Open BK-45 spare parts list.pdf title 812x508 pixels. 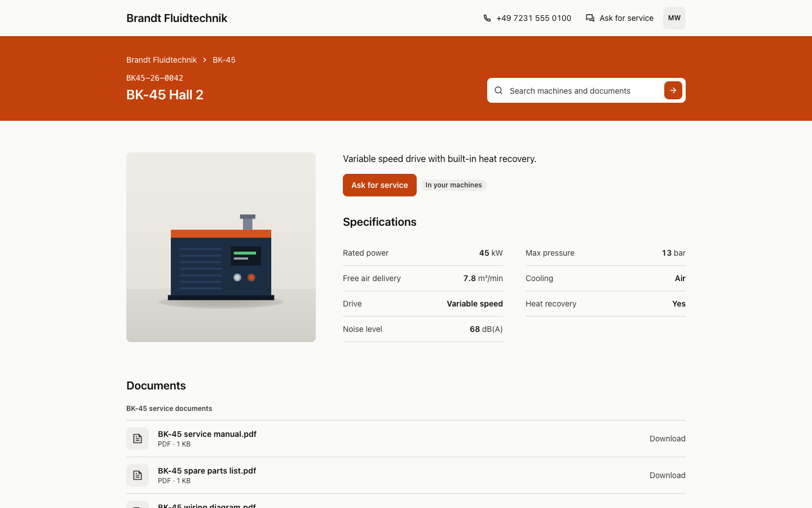tap(207, 471)
